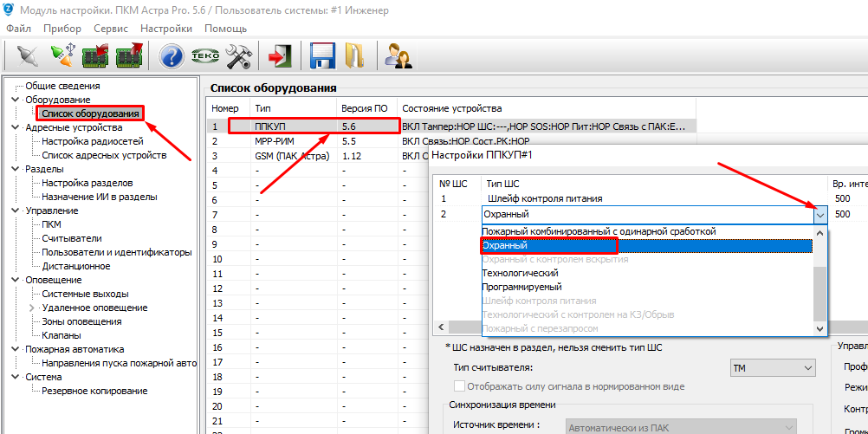Click the read-from-device memory icon
Image resolution: width=868 pixels, height=434 pixels.
click(x=94, y=56)
